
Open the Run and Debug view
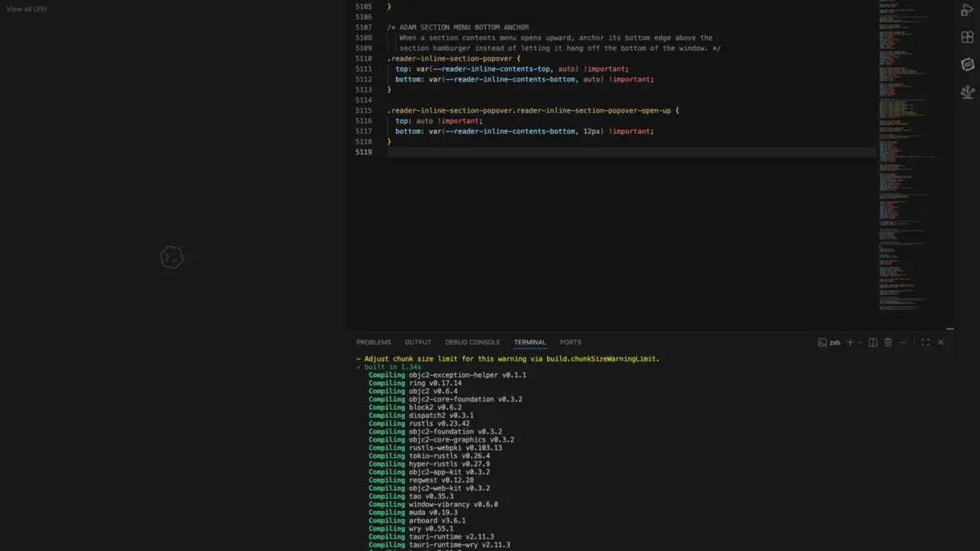coord(968,10)
